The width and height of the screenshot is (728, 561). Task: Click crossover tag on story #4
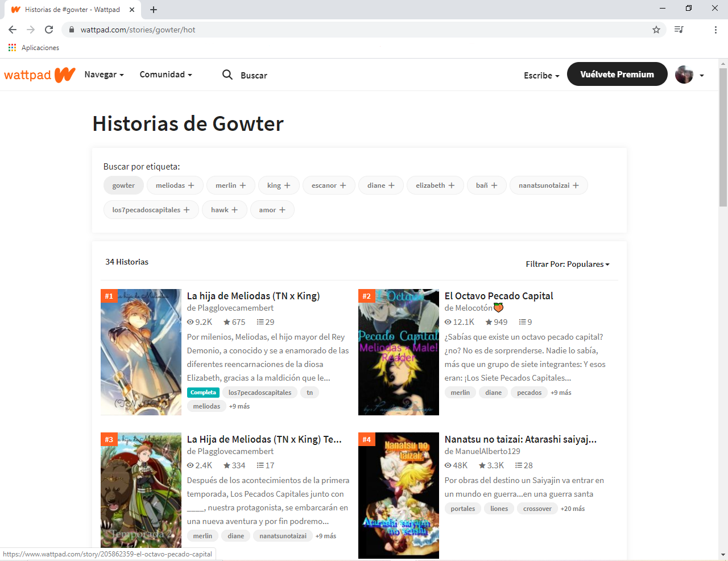[537, 509]
